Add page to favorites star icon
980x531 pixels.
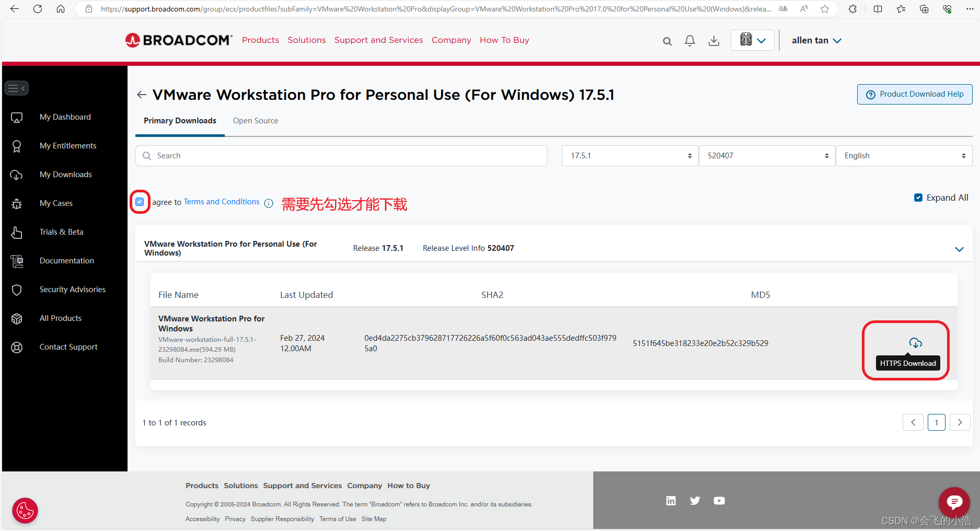click(825, 9)
